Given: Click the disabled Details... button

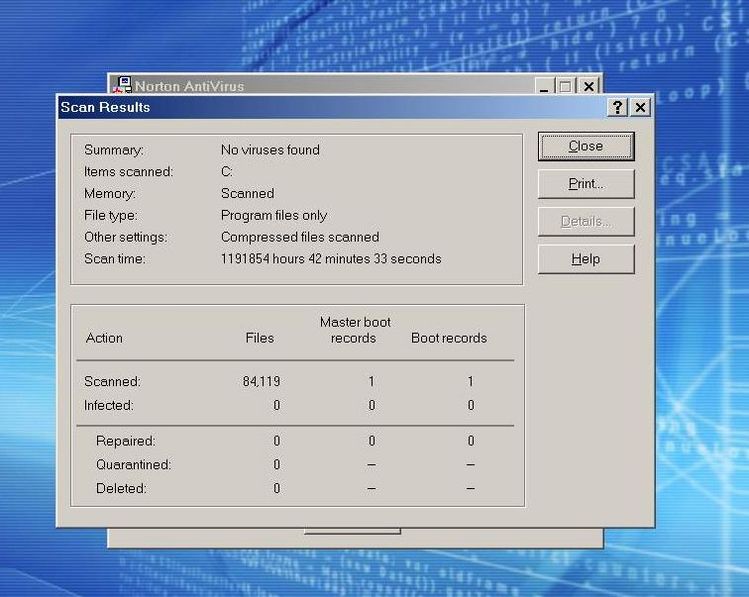Looking at the screenshot, I should [586, 222].
